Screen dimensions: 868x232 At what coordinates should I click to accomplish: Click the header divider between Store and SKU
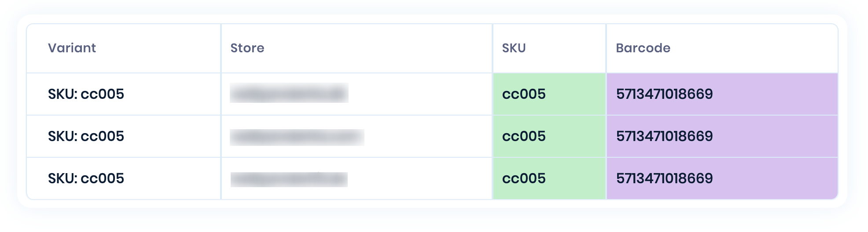[x=493, y=48]
